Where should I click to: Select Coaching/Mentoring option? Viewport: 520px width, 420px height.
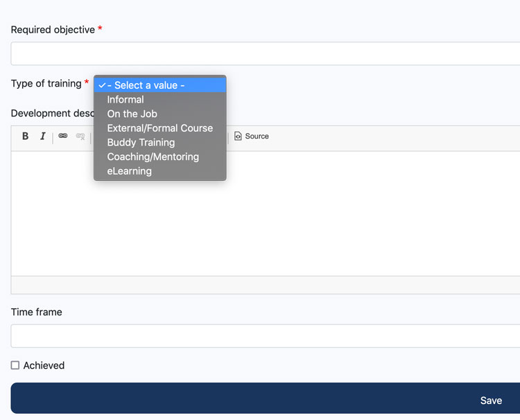(x=153, y=157)
